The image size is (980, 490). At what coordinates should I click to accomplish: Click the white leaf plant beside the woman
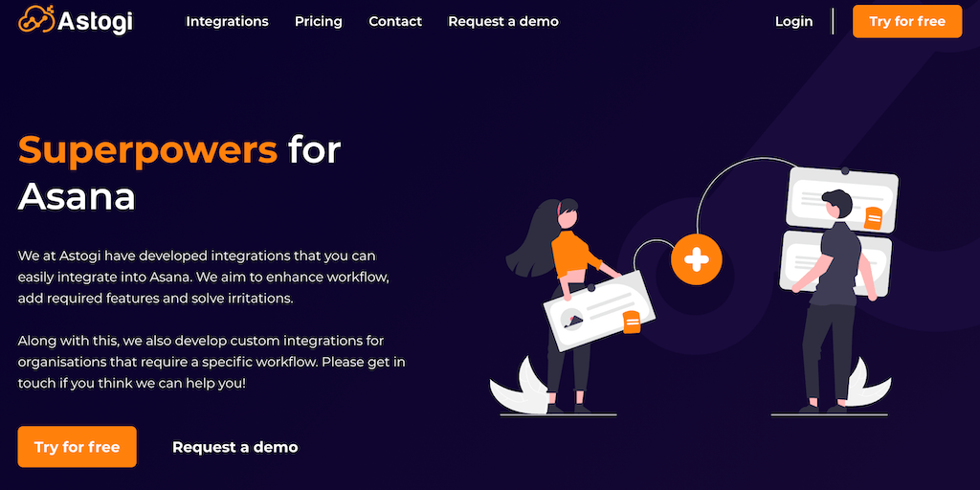(518, 388)
